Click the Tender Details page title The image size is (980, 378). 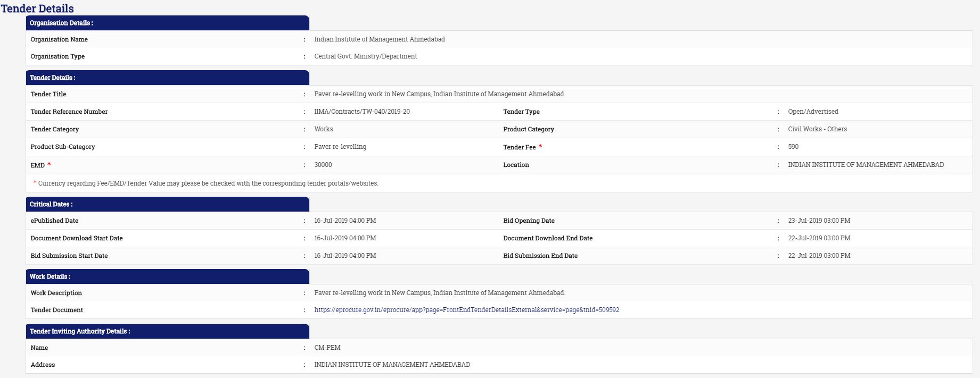pyautogui.click(x=37, y=9)
